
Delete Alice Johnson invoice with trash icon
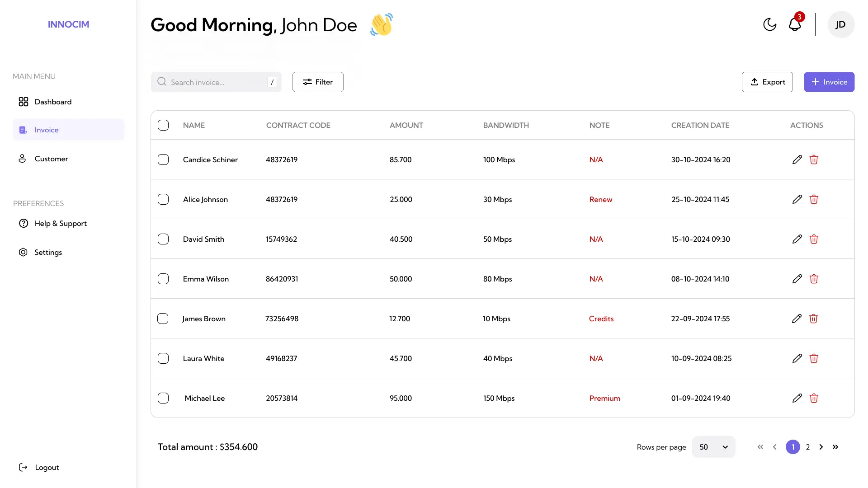pyautogui.click(x=814, y=199)
